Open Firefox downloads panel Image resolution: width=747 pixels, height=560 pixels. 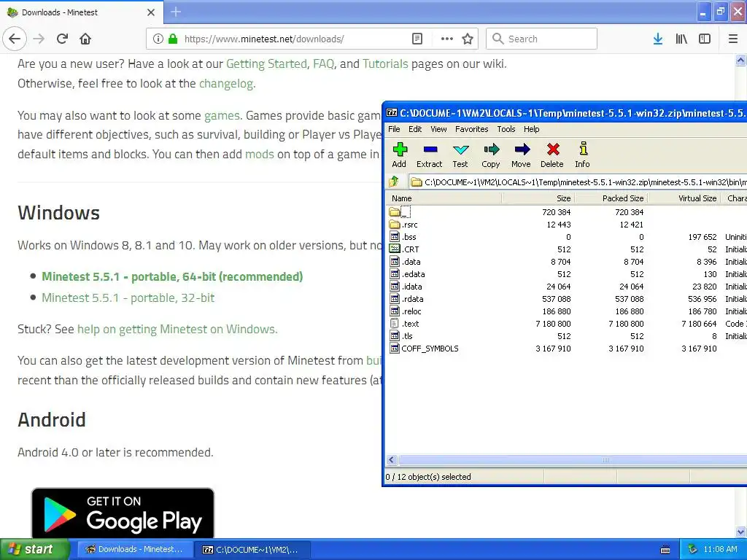[x=658, y=39]
